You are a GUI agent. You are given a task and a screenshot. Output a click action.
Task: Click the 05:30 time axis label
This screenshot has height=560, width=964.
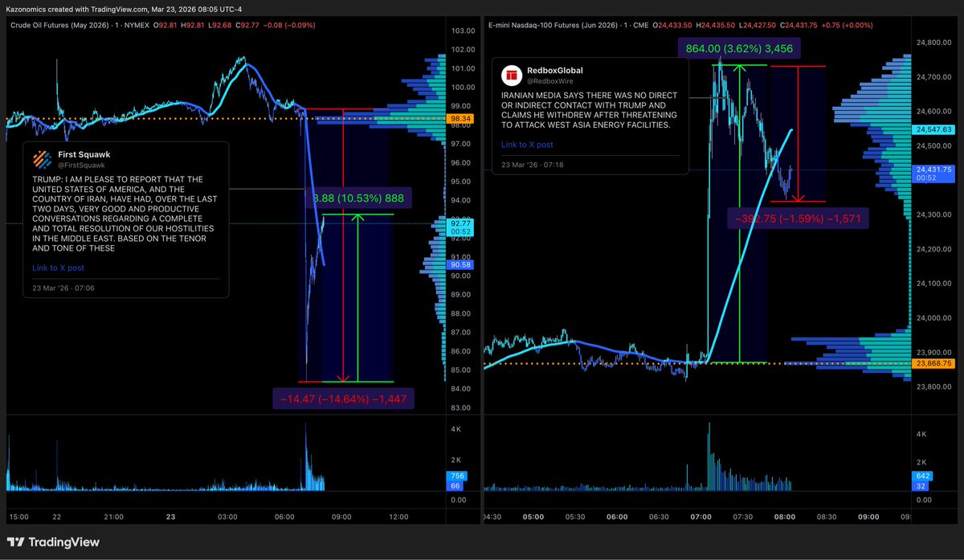click(575, 517)
